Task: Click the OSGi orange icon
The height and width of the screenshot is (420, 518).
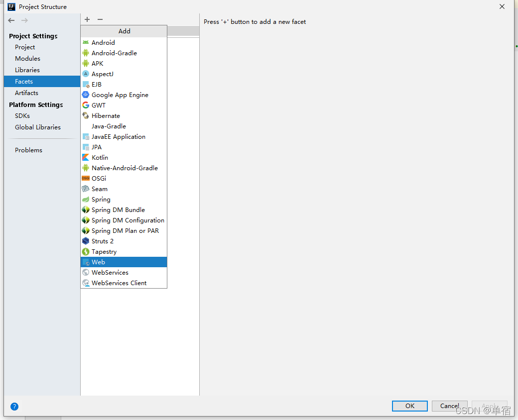Action: (86, 178)
